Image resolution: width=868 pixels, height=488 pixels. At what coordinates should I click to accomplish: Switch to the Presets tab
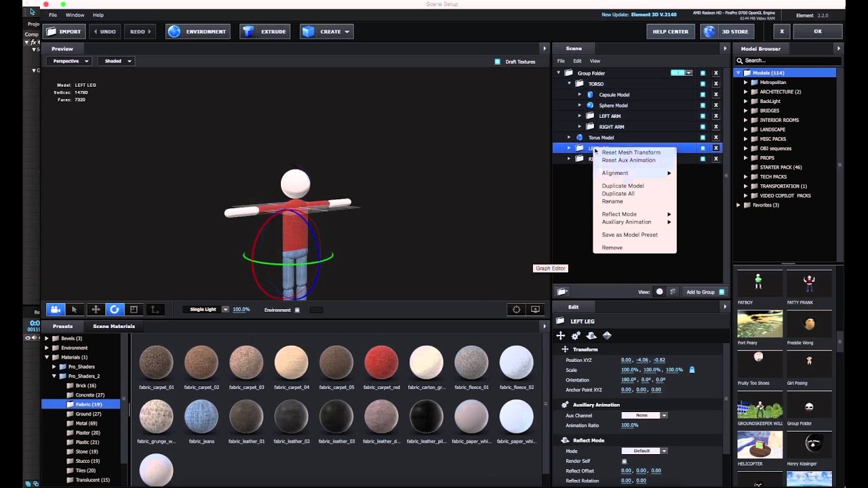coord(62,326)
